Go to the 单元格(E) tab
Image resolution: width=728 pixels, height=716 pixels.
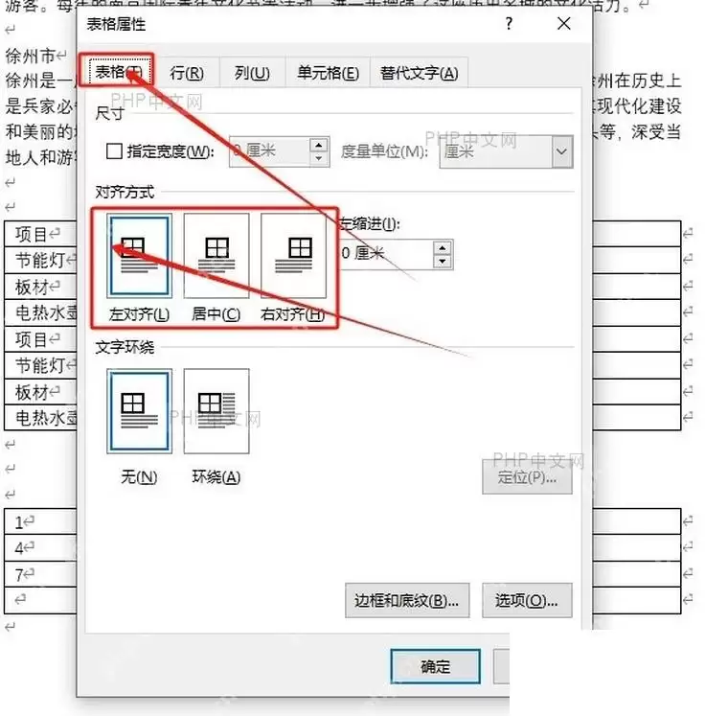[328, 73]
